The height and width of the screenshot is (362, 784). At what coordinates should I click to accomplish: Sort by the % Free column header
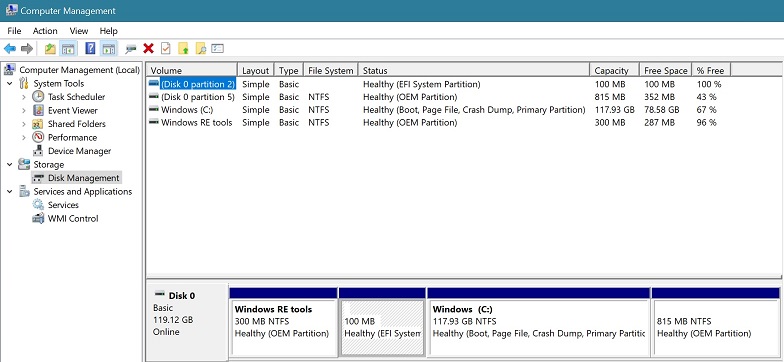point(712,70)
